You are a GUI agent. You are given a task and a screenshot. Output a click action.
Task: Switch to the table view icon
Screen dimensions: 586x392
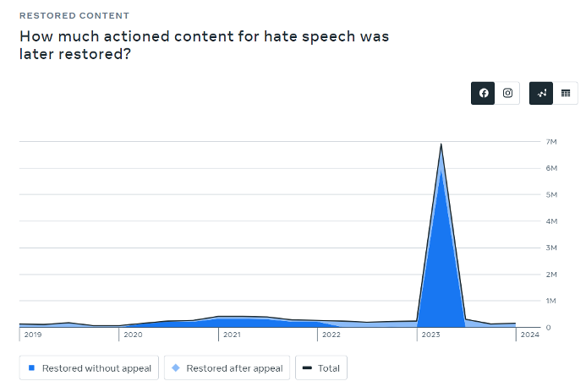tap(566, 93)
